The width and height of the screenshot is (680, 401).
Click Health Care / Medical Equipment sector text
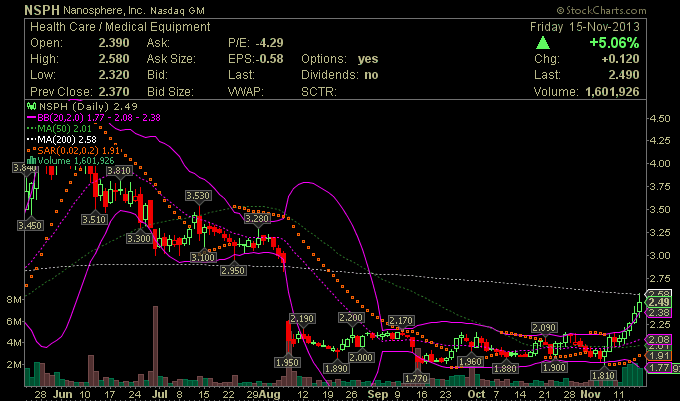pyautogui.click(x=120, y=27)
